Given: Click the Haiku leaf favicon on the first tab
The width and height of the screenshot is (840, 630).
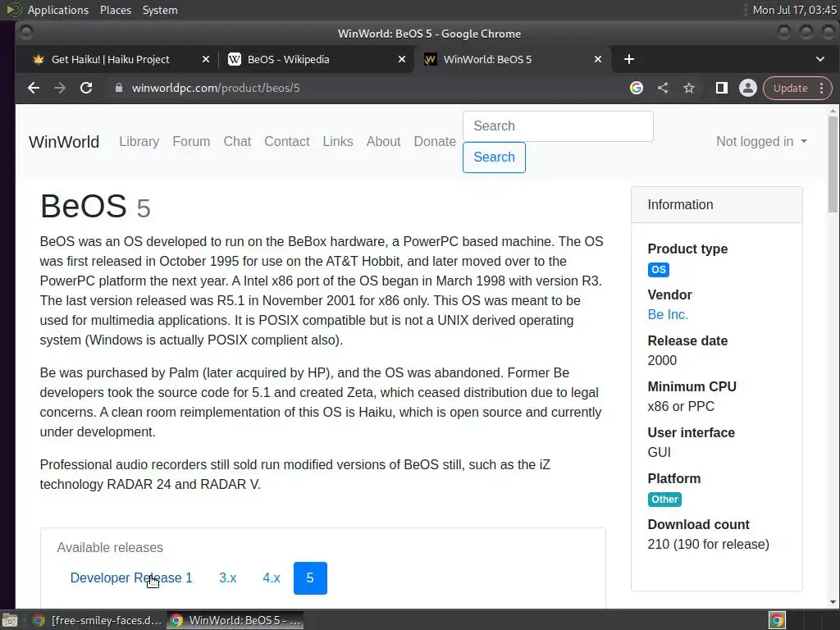Looking at the screenshot, I should click(x=38, y=59).
